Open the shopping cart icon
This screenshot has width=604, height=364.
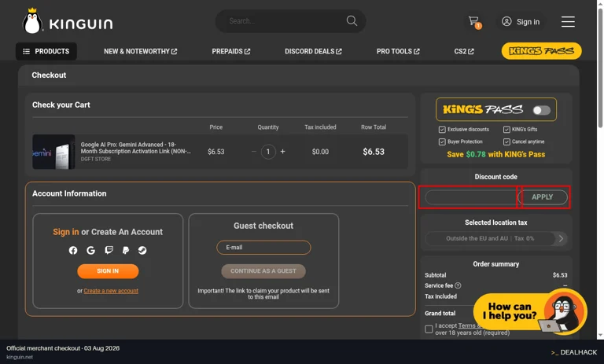(473, 21)
